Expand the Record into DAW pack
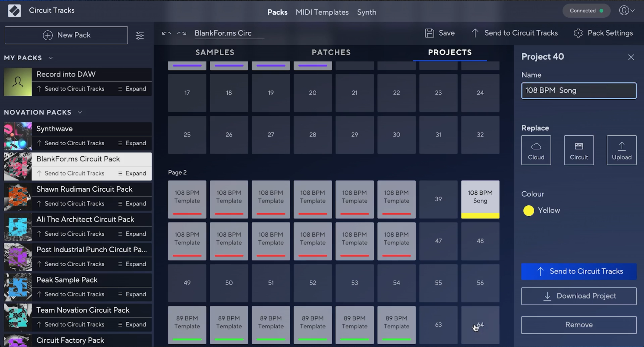 (132, 89)
